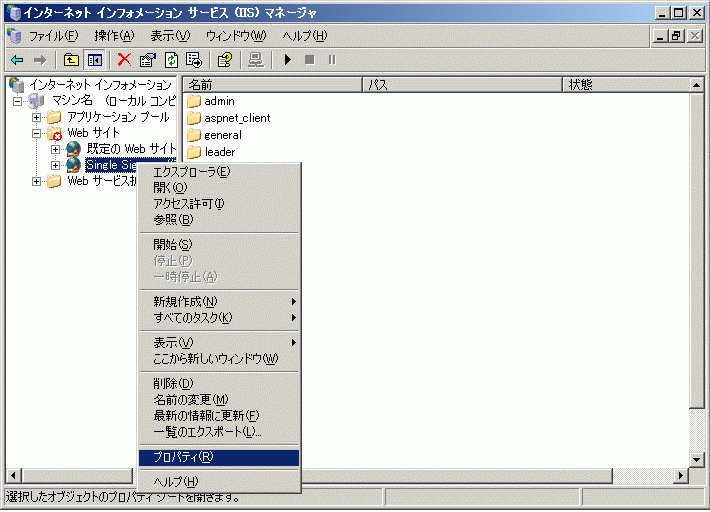Expand the アプリケーション プール node
Viewport: 710px width, 512px height.
point(37,118)
